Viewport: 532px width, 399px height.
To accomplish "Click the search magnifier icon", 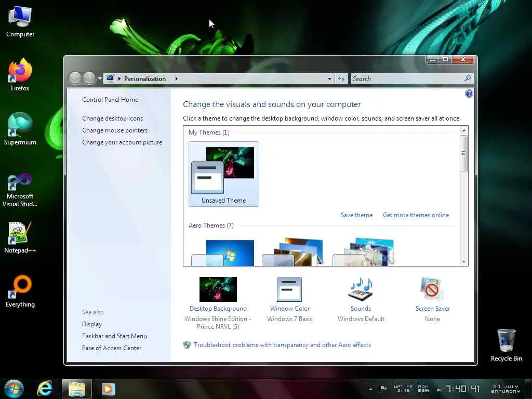I will tap(468, 78).
